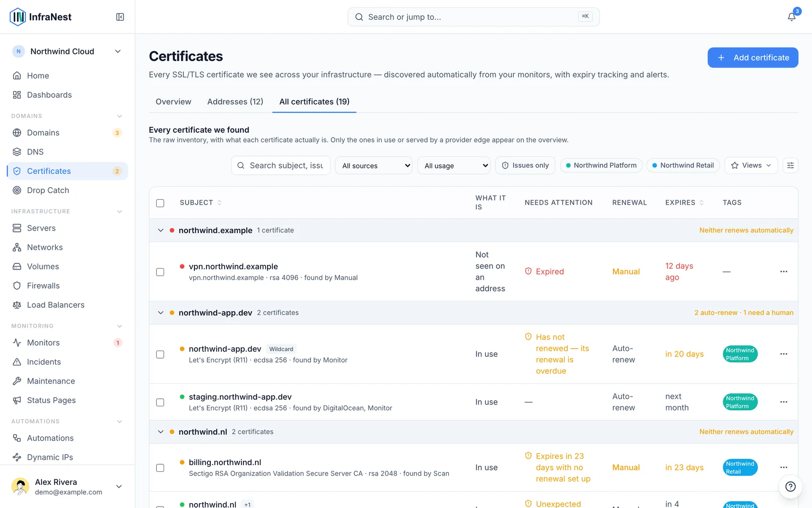Focus the Search subject, issuer field

tap(281, 165)
